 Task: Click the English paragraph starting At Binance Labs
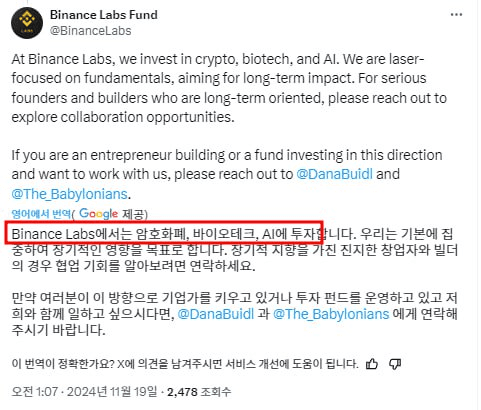pyautogui.click(x=229, y=88)
